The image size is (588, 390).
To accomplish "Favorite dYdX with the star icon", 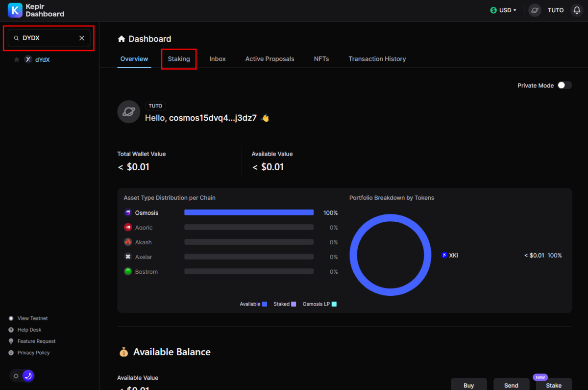I will click(x=17, y=59).
